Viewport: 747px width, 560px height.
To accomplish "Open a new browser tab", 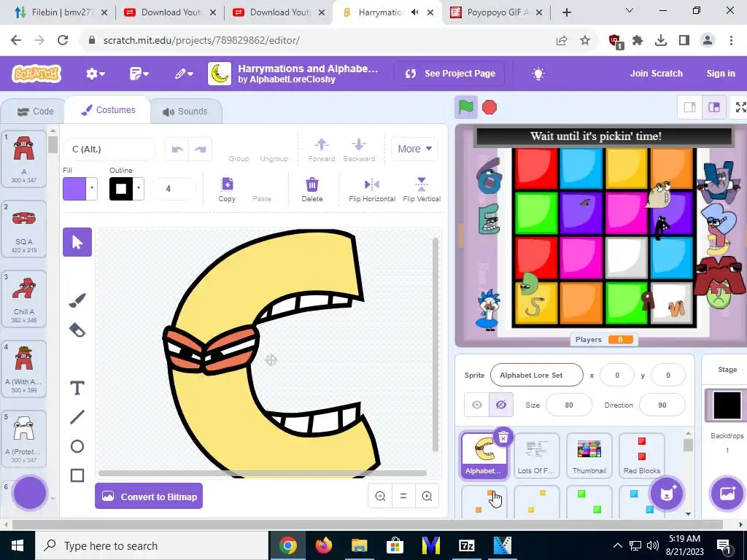I will pos(566,12).
